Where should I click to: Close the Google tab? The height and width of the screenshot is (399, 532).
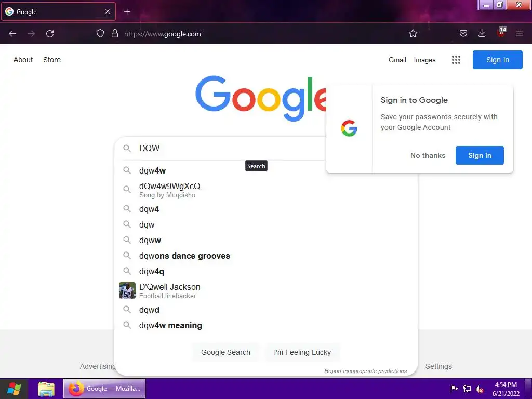coord(107,11)
